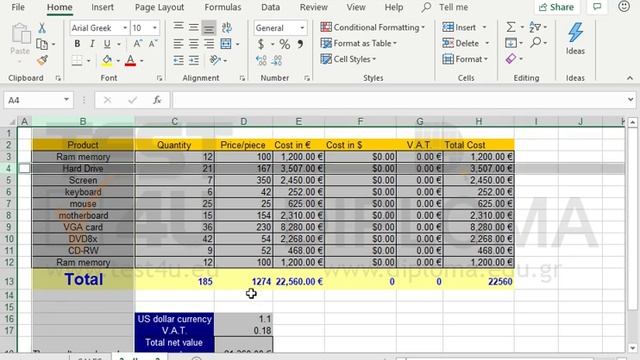Screen dimensions: 640x360
Task: Center text horizontally in cells
Action: tap(193, 44)
